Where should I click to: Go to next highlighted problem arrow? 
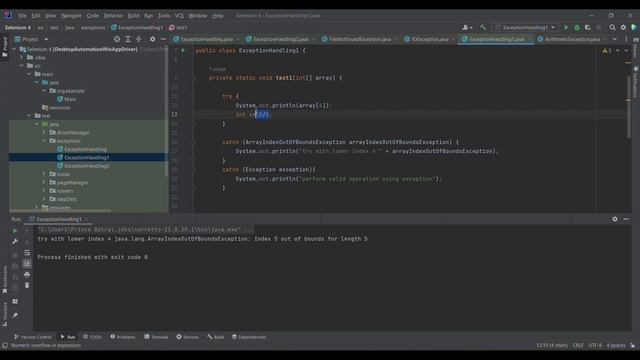tap(626, 51)
